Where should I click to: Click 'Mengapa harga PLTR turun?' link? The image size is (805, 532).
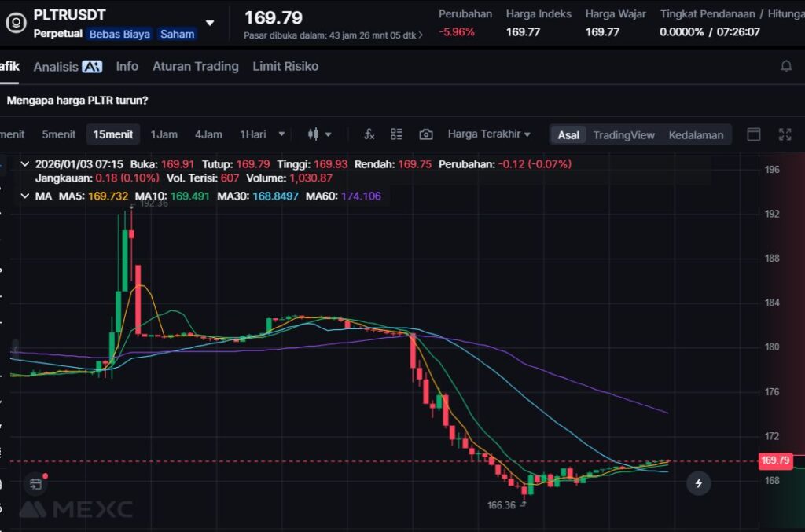77,101
